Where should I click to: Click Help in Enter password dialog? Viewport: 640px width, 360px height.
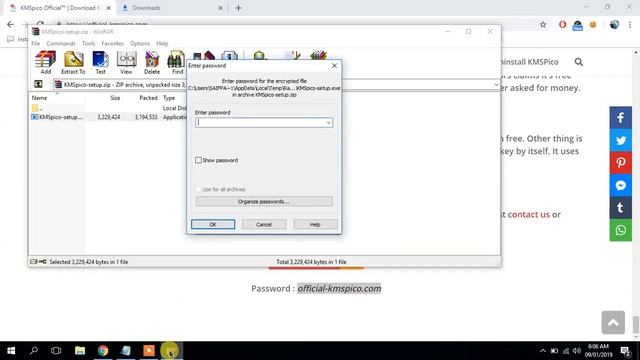[x=315, y=224]
